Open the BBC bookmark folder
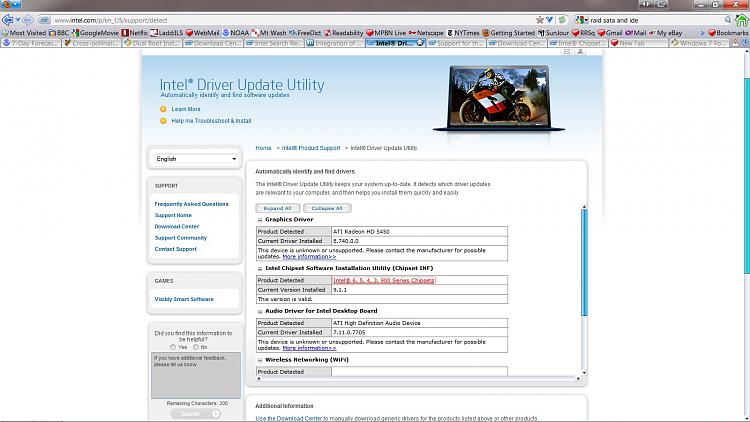Viewport: 750px width, 422px height. coord(59,33)
